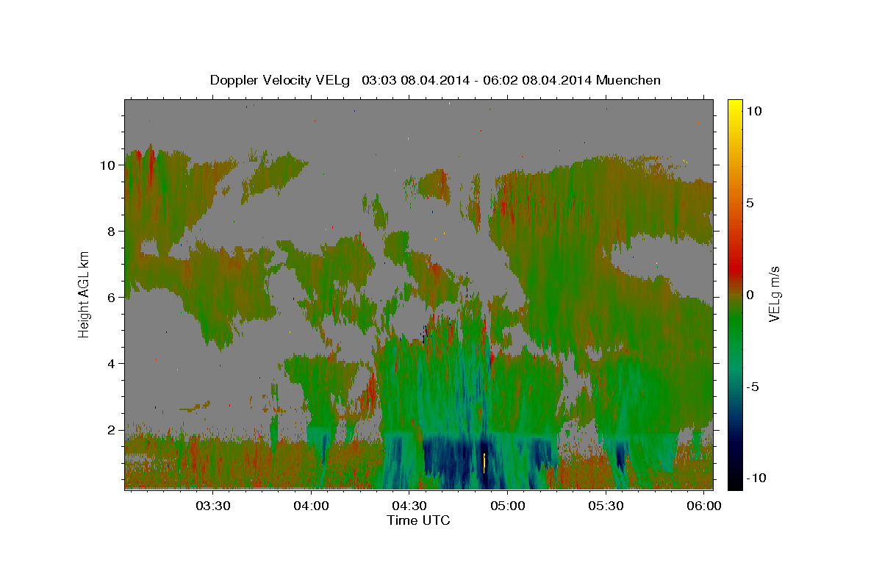Screen dimensions: 882x588
Task: Click the colorbar value 10 label
Action: click(754, 110)
